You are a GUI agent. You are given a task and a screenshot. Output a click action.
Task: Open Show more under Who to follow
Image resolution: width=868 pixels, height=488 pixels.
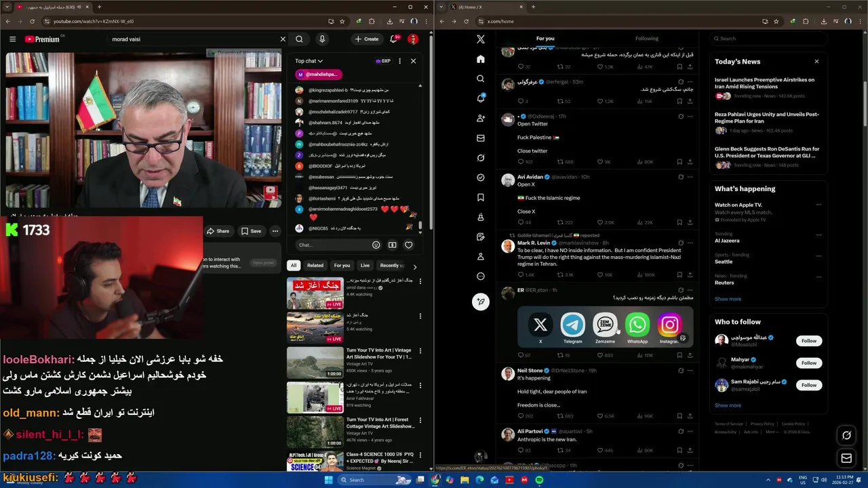(x=728, y=405)
